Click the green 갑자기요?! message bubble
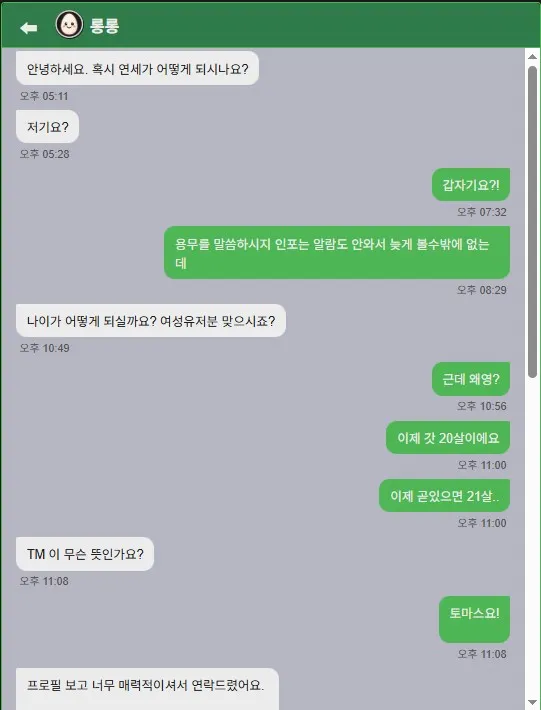 (471, 185)
